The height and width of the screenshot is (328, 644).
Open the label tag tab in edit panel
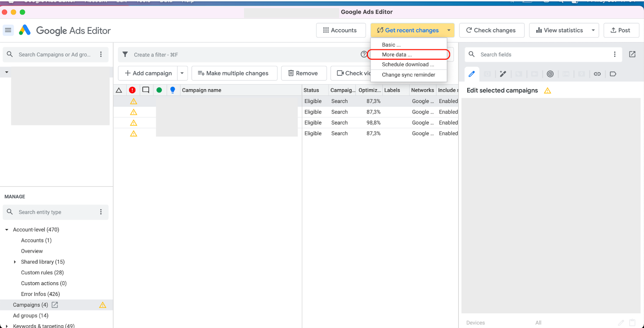pyautogui.click(x=613, y=74)
